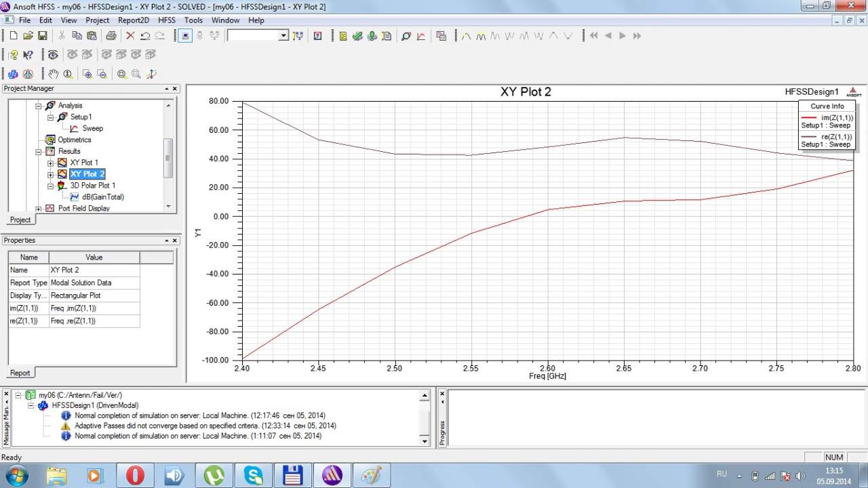Collapse the Results tree node
The height and width of the screenshot is (488, 868).
[39, 151]
